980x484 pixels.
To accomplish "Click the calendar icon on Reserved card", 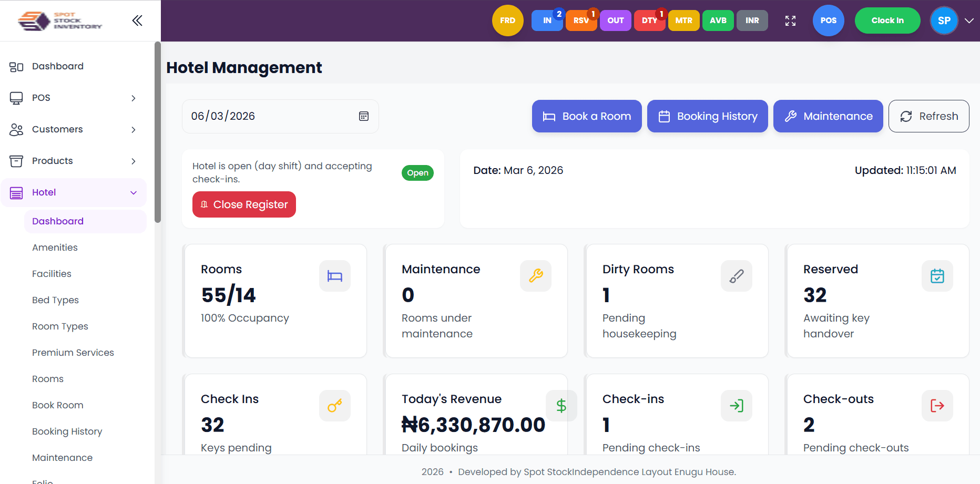I will (937, 276).
